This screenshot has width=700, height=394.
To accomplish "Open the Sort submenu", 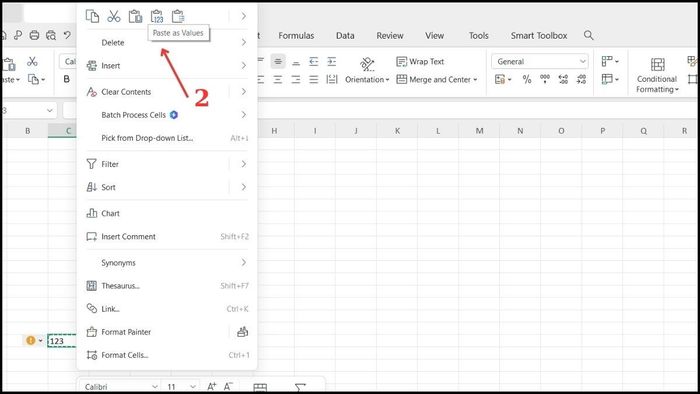I will coord(167,187).
